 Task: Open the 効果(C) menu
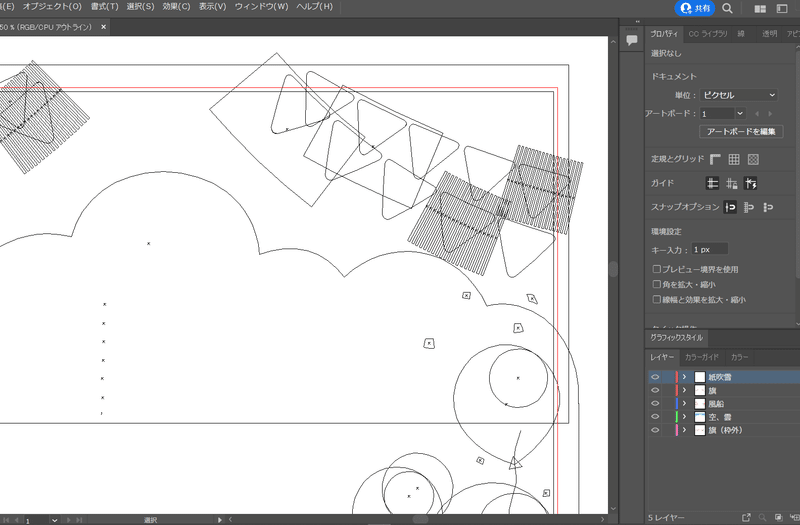click(x=177, y=7)
